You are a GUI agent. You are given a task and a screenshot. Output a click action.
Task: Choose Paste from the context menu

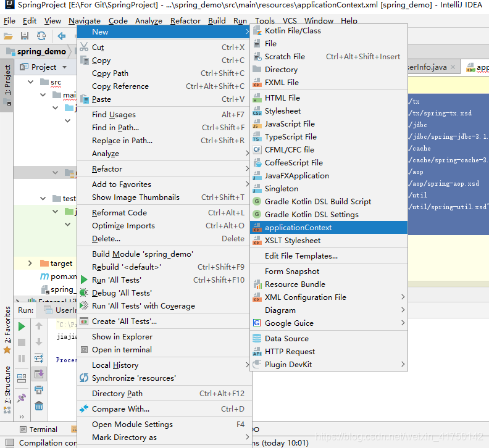(x=164, y=99)
